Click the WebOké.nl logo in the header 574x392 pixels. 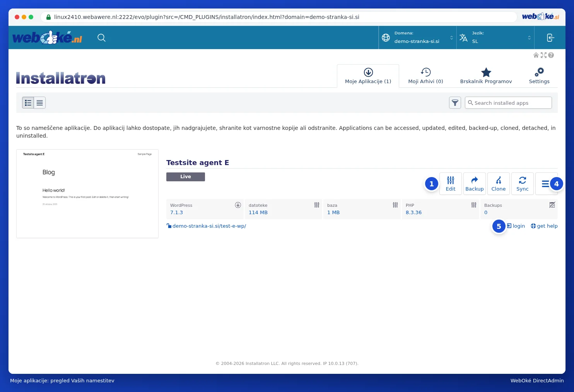pos(47,37)
